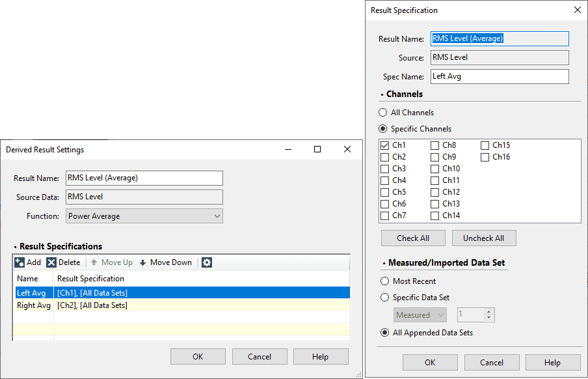Image resolution: width=588 pixels, height=379 pixels.
Task: Tick the Ch16 channel checkbox
Action: coord(485,157)
